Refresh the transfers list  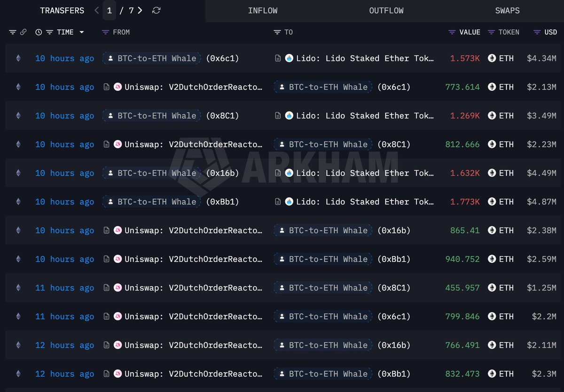pos(157,10)
